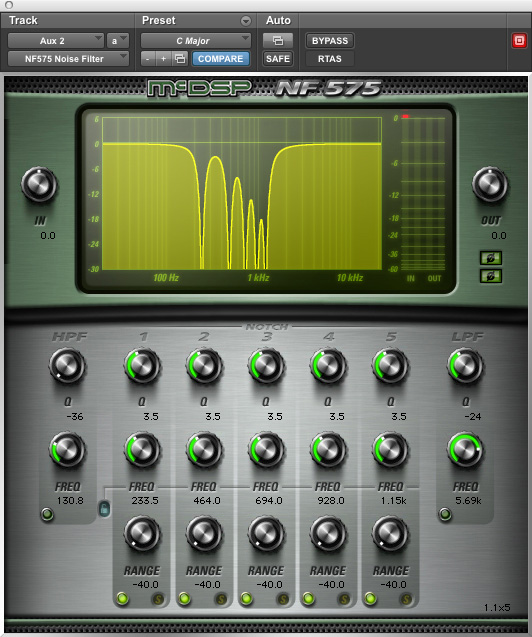Click the HPF Q slope knob
This screenshot has width=532, height=637.
click(67, 366)
